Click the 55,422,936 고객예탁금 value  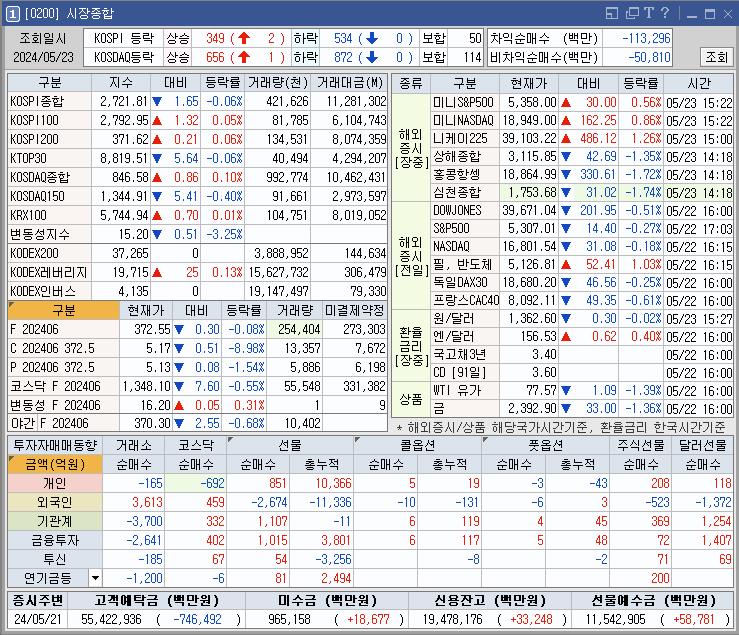point(111,619)
